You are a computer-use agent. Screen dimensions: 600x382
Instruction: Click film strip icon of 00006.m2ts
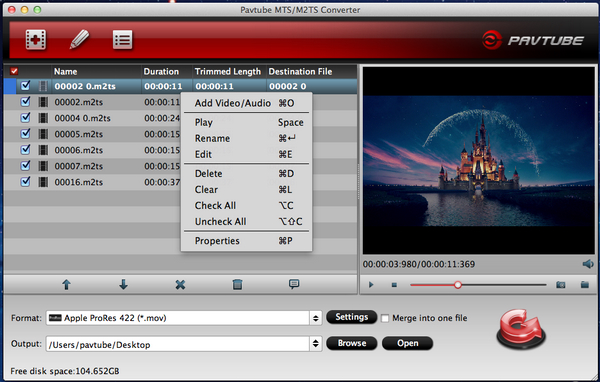pyautogui.click(x=43, y=150)
